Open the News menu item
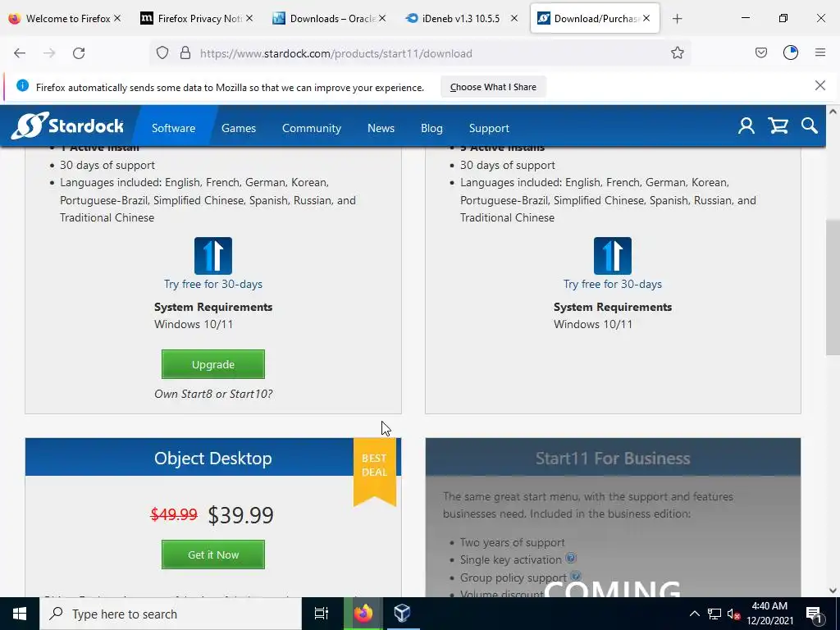 tap(381, 128)
